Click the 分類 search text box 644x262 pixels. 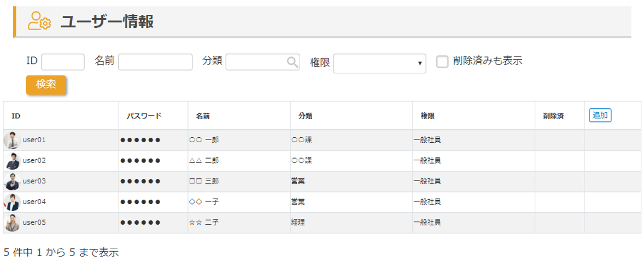[256, 62]
